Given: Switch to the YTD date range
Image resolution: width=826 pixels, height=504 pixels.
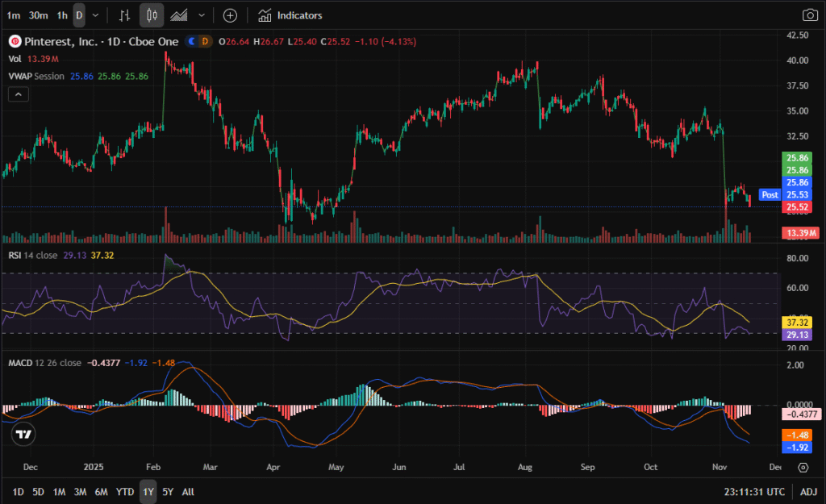Looking at the screenshot, I should click(125, 492).
